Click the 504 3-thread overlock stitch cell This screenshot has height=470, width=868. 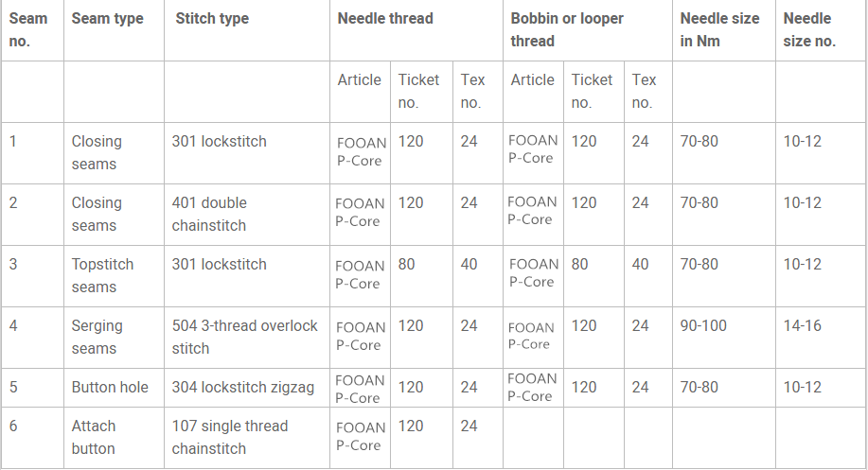pyautogui.click(x=247, y=338)
